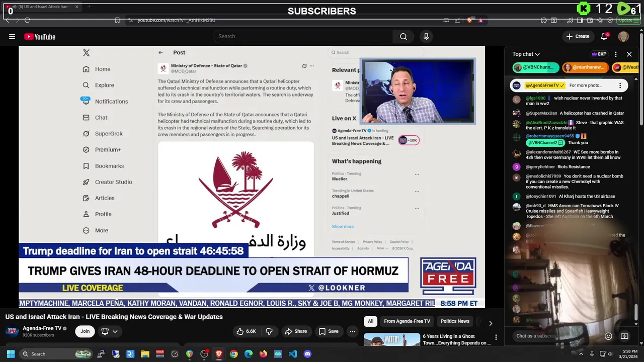
Task: Click the Create button
Action: pos(578,36)
